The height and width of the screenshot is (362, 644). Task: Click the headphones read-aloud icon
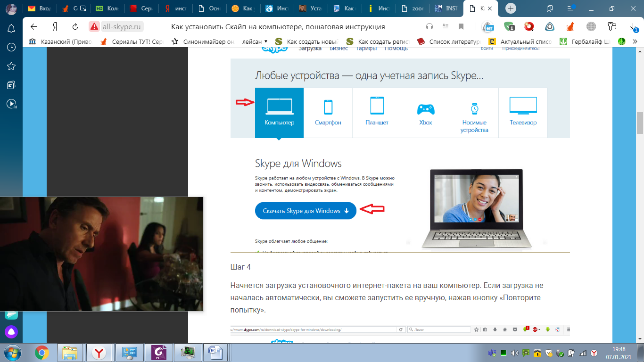[x=429, y=26]
